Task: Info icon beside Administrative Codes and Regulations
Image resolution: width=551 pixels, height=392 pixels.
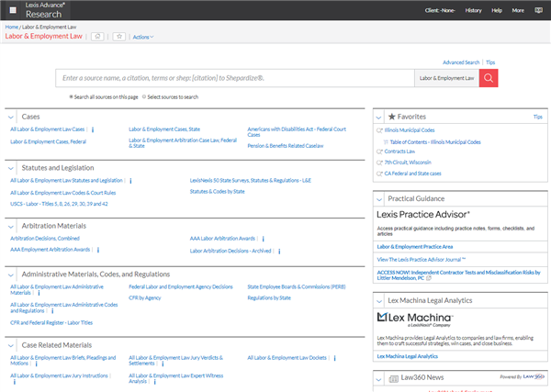Action: [52, 311]
